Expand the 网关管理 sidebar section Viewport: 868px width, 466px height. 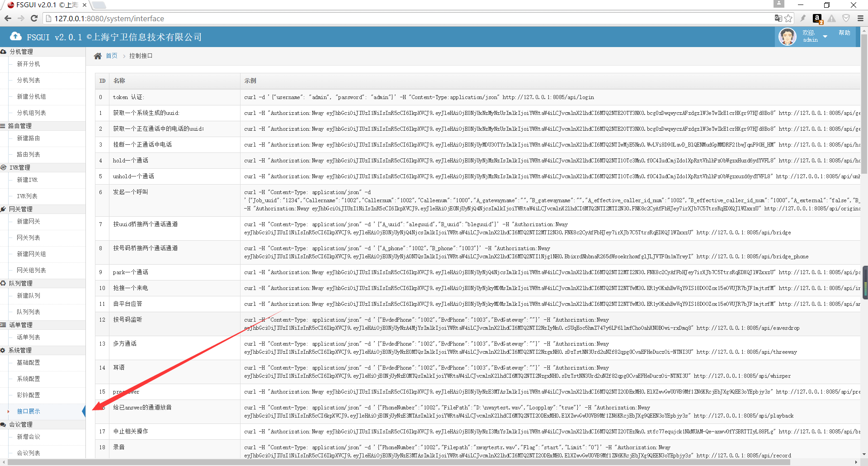[x=21, y=209]
